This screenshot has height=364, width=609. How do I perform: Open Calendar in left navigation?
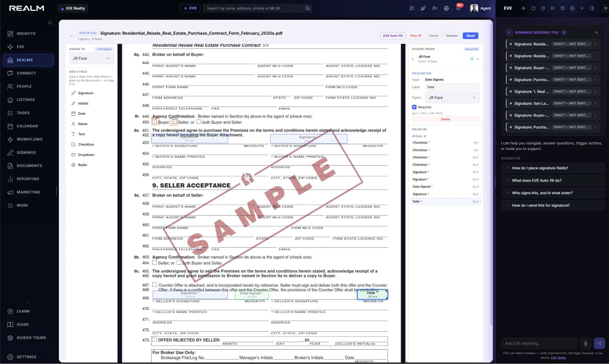(x=28, y=126)
